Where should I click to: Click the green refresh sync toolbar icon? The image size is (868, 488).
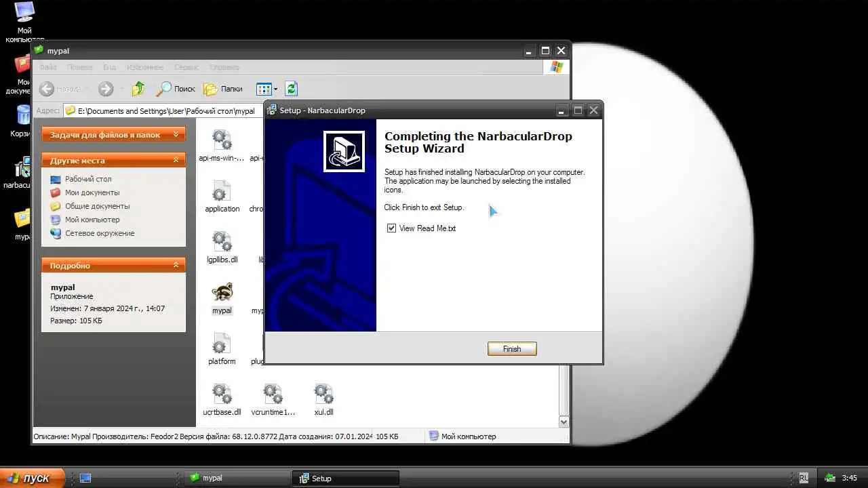click(x=292, y=89)
